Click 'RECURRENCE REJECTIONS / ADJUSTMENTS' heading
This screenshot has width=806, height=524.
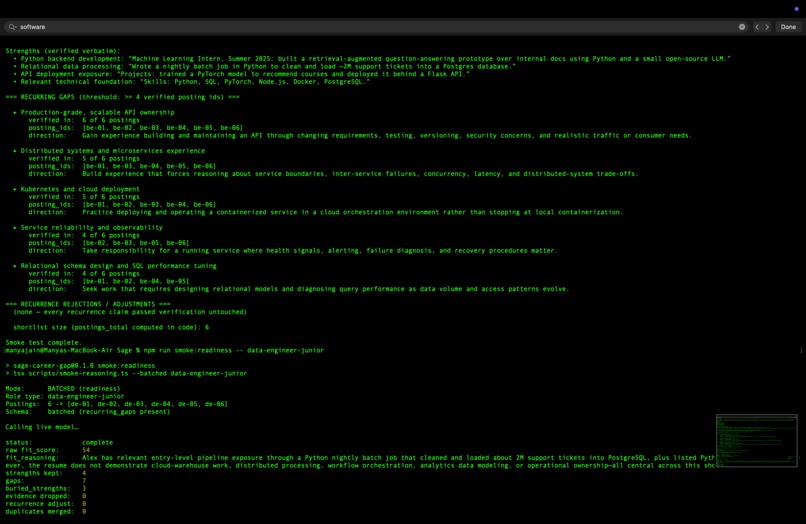click(x=88, y=304)
